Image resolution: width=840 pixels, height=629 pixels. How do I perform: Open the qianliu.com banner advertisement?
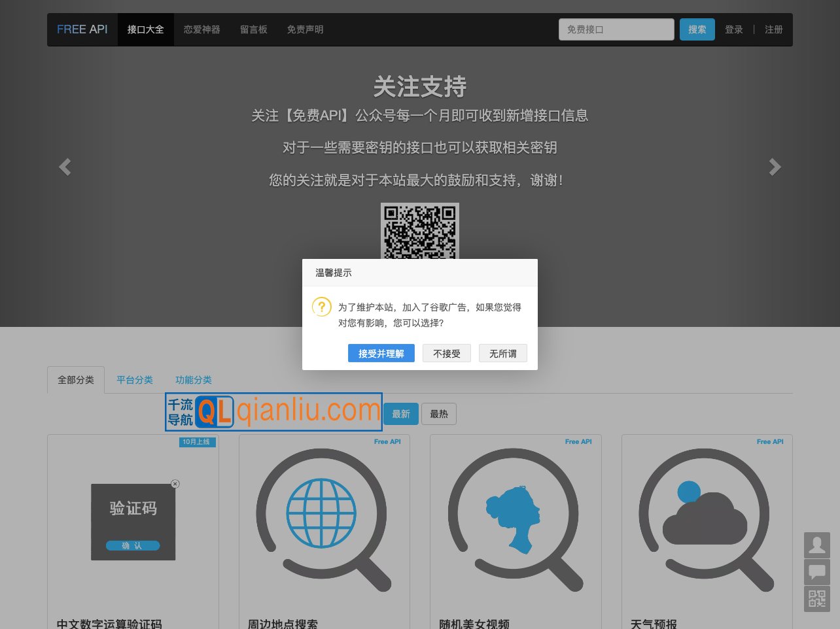tap(273, 411)
